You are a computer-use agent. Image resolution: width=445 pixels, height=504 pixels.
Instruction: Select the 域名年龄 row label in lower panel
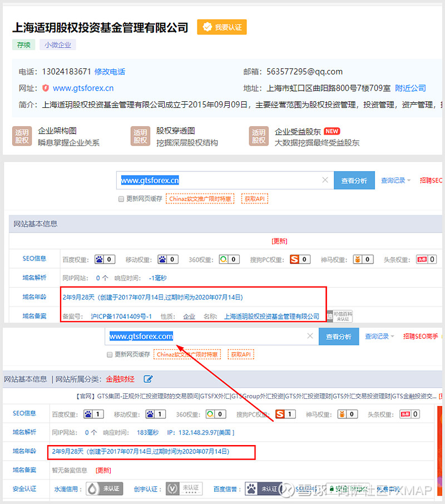(x=24, y=451)
